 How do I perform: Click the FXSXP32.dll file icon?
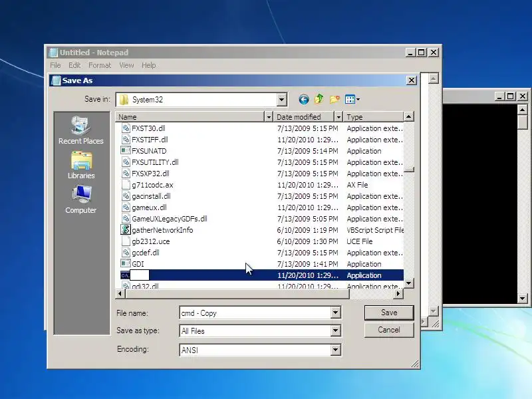126,174
